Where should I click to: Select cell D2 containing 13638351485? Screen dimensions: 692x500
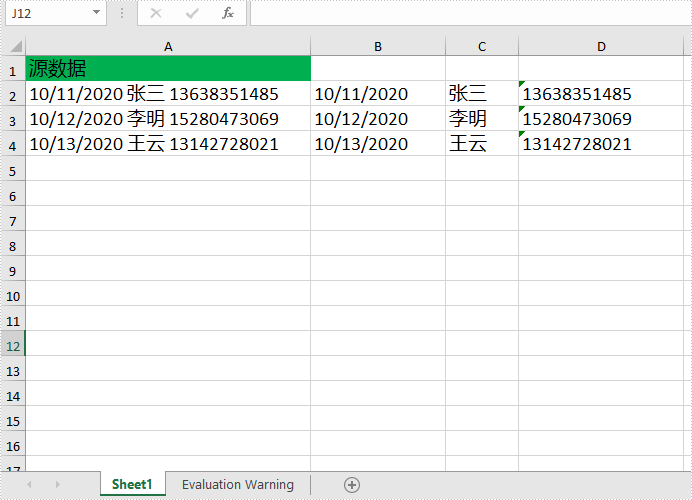[x=601, y=94]
